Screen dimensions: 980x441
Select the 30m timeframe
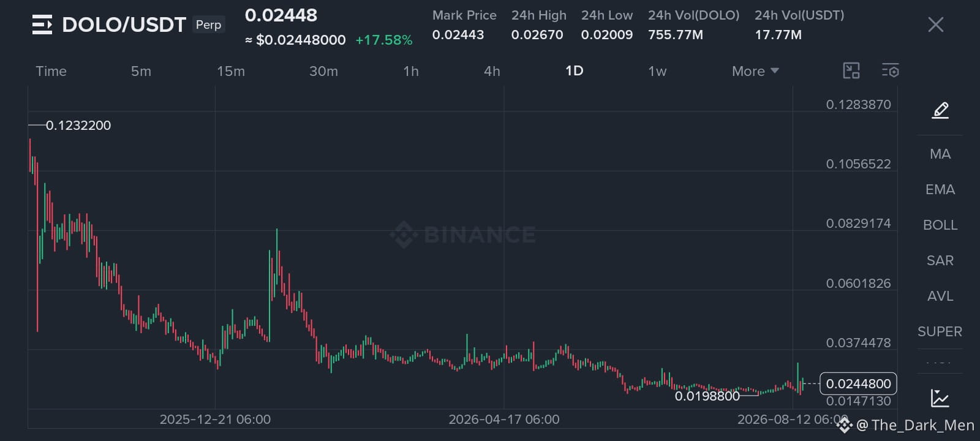pos(323,71)
